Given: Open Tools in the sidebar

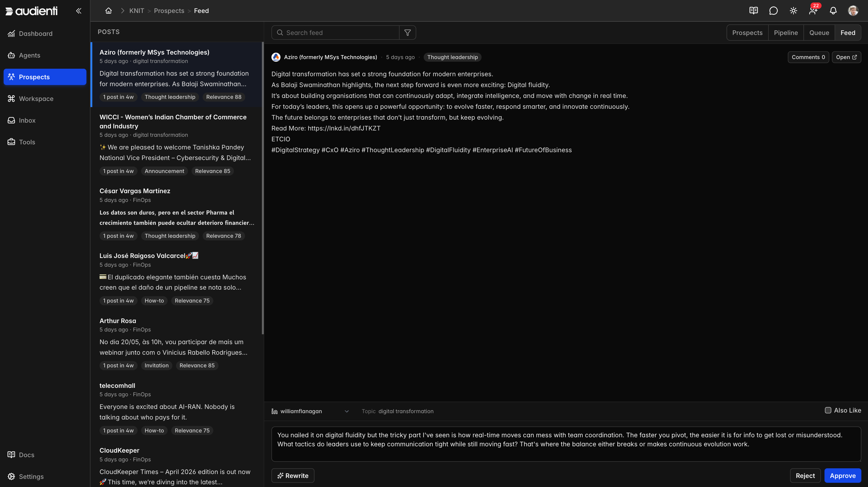Looking at the screenshot, I should (45, 142).
